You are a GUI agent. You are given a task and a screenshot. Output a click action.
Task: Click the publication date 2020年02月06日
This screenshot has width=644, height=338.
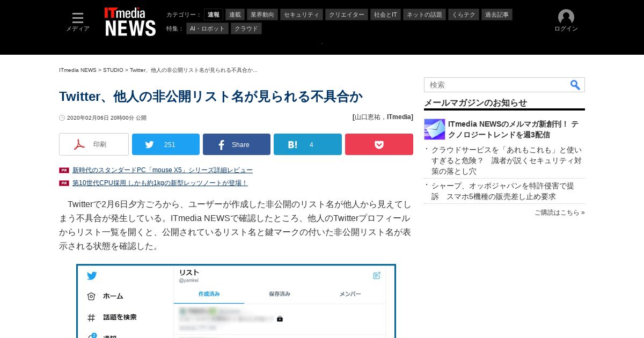tap(88, 118)
